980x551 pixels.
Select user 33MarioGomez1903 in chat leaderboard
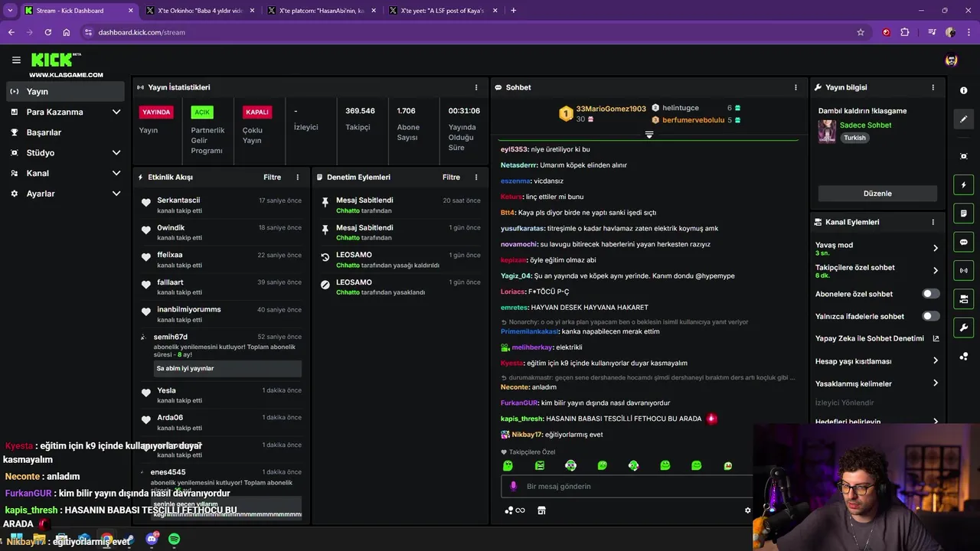[611, 109]
